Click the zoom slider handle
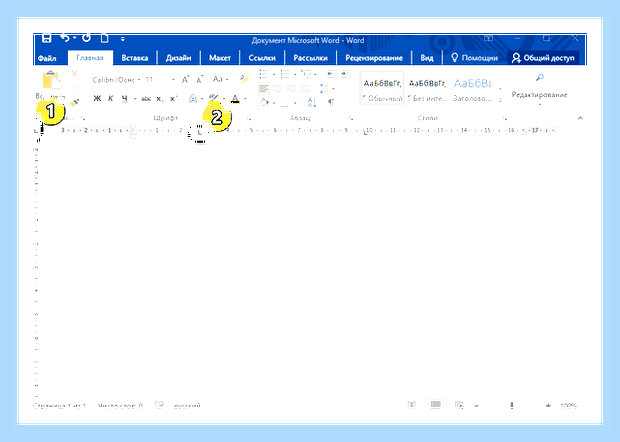This screenshot has height=442, width=620. [512, 405]
